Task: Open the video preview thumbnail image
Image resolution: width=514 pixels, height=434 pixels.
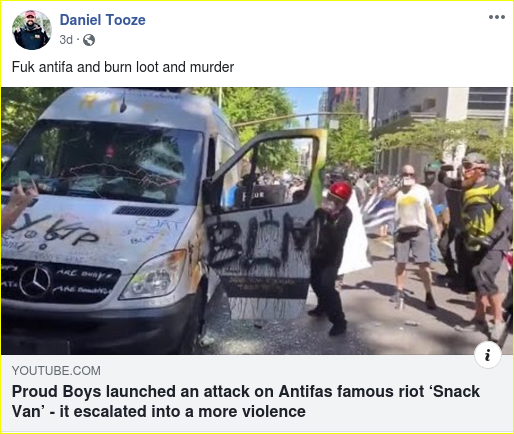Action: click(257, 221)
